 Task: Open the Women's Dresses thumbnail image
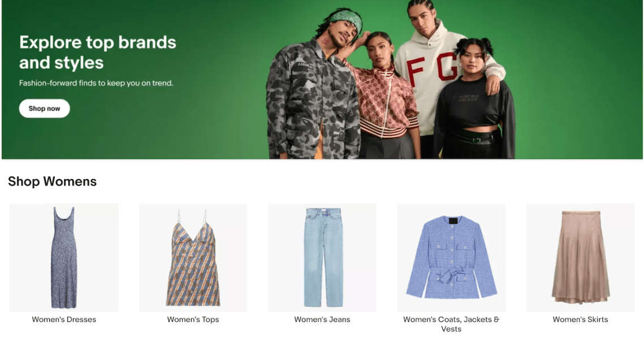64,257
